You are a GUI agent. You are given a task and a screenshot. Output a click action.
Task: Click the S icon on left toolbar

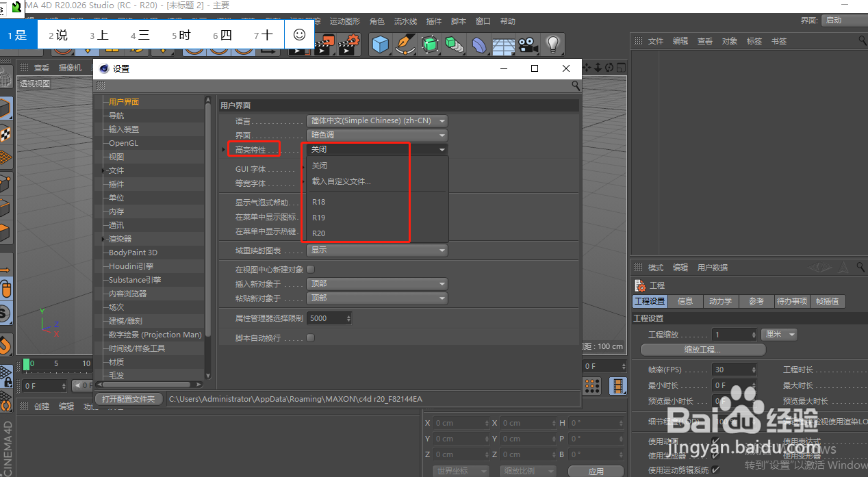(x=5, y=313)
